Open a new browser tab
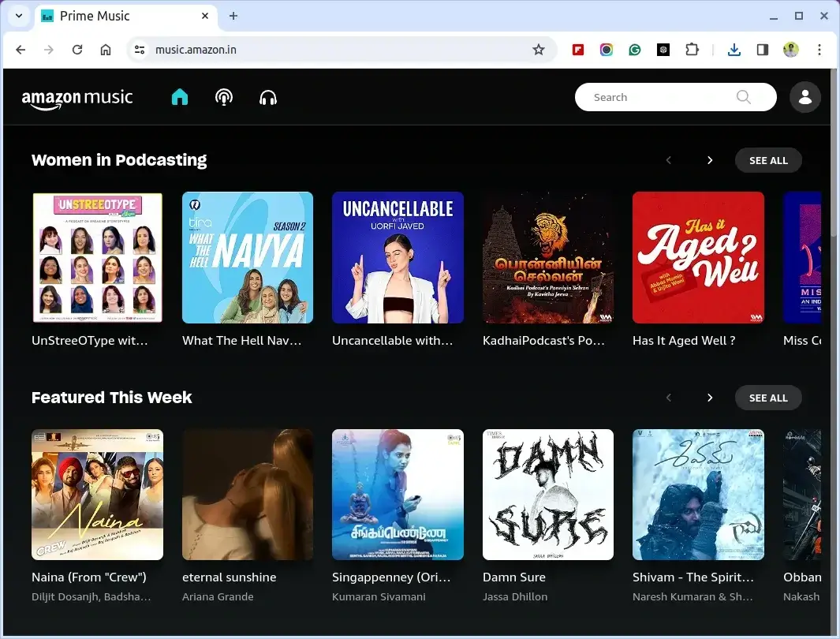The height and width of the screenshot is (639, 840). pyautogui.click(x=233, y=16)
